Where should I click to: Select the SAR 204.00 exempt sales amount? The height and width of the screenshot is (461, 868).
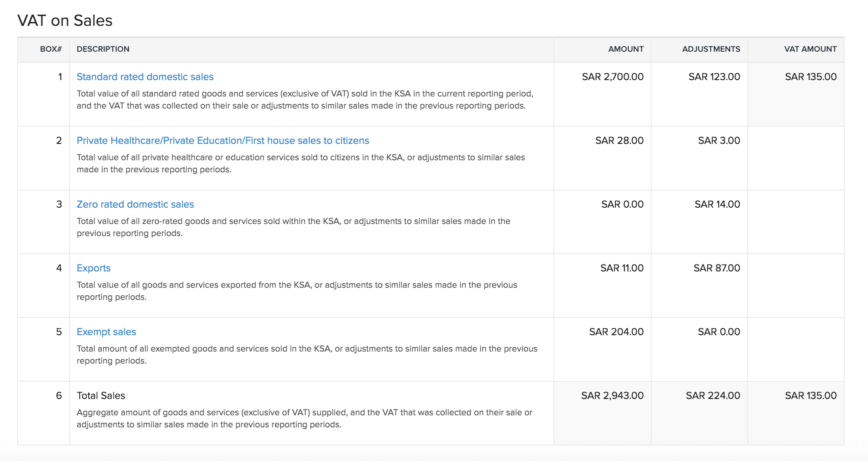pos(616,332)
